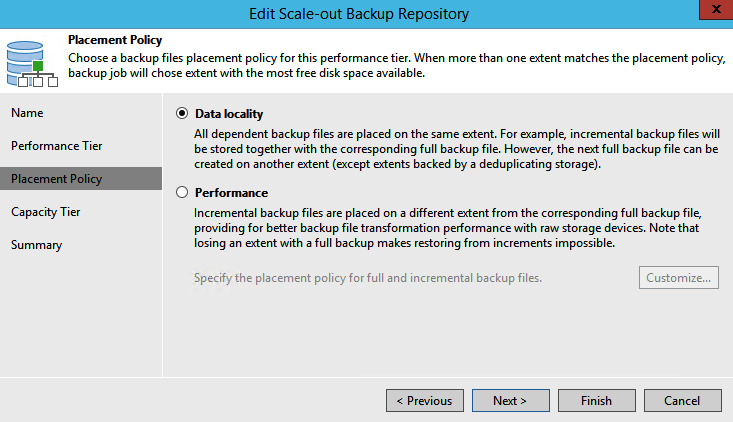Click the Performance option label

coord(231,193)
